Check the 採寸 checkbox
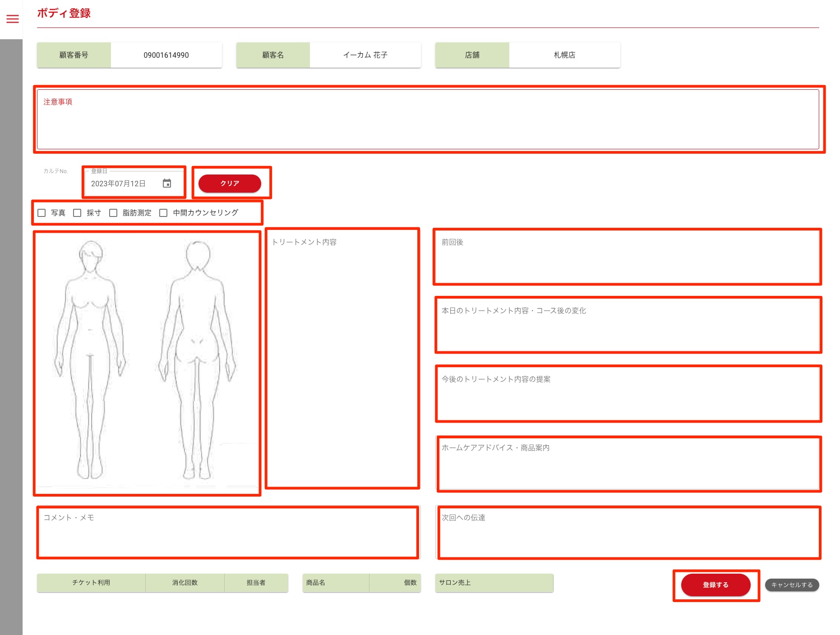Image resolution: width=840 pixels, height=635 pixels. pyautogui.click(x=78, y=213)
